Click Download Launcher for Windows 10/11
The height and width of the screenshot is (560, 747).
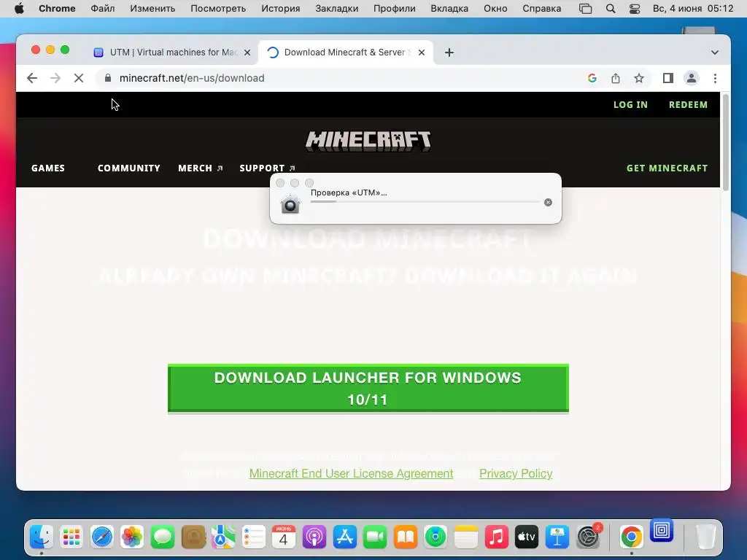[x=368, y=388]
